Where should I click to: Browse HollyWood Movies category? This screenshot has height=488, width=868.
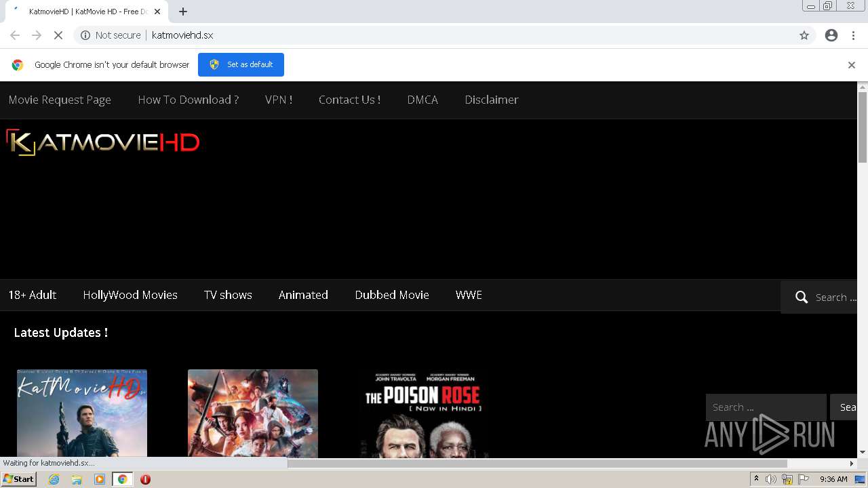(x=130, y=295)
